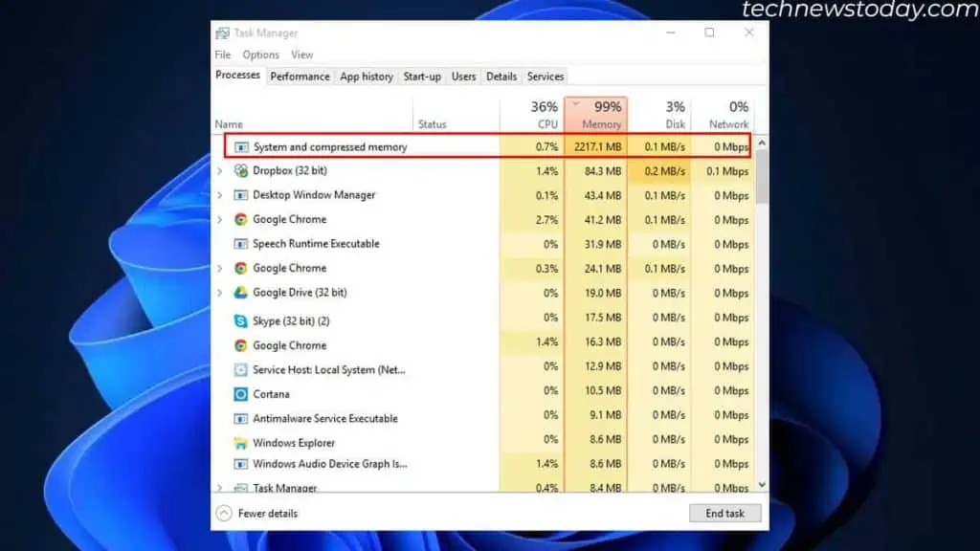Click the 0.1 Mbps network value

click(727, 171)
